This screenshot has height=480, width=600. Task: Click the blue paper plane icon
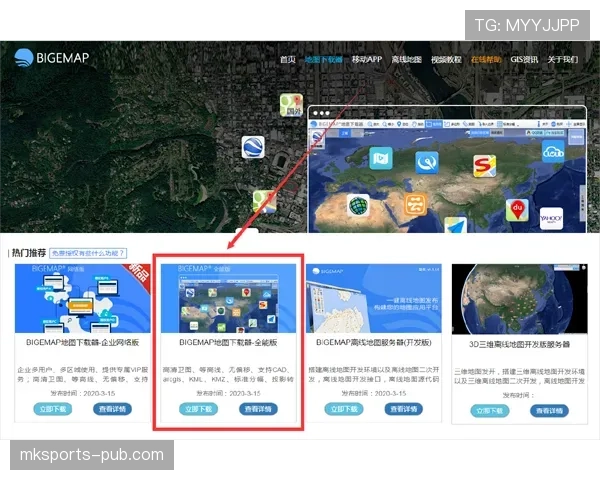(x=456, y=225)
